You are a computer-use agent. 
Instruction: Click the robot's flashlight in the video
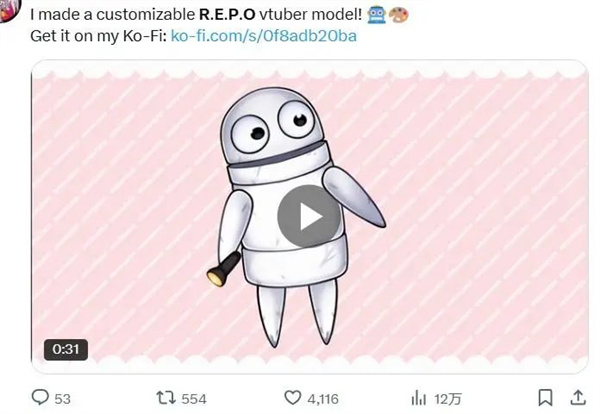pos(223,270)
